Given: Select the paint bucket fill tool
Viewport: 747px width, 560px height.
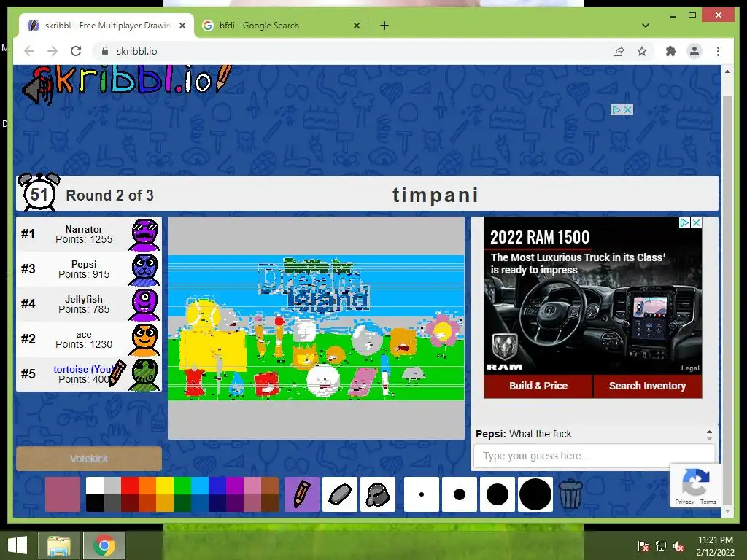Looking at the screenshot, I should 378,494.
